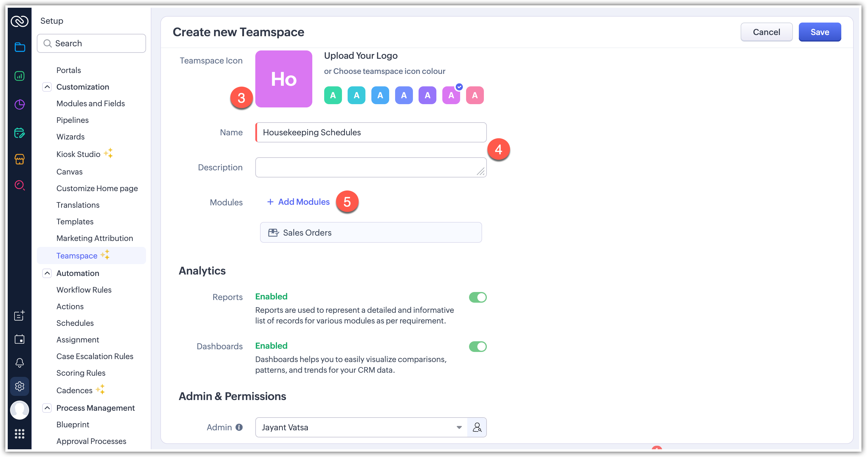The height and width of the screenshot is (457, 868).
Task: Open the folder modules icon in sidebar
Action: (20, 47)
